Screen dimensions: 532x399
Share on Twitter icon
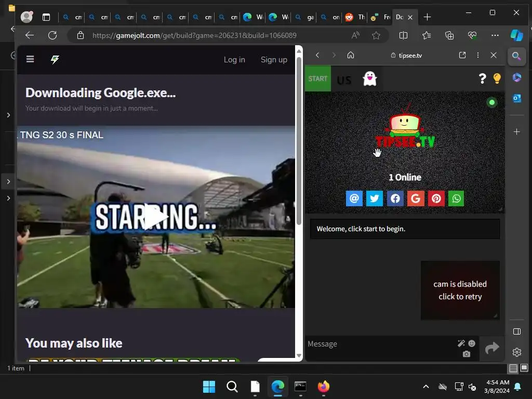click(x=375, y=198)
